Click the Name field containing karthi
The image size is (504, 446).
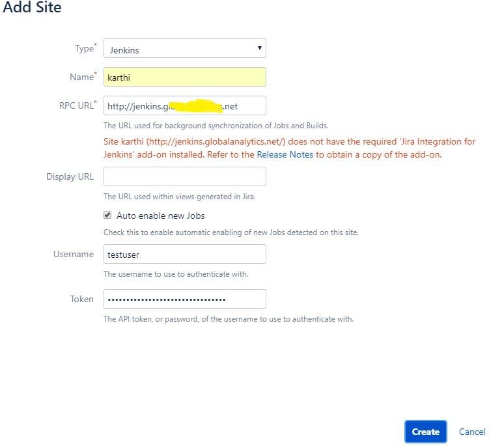coord(184,77)
